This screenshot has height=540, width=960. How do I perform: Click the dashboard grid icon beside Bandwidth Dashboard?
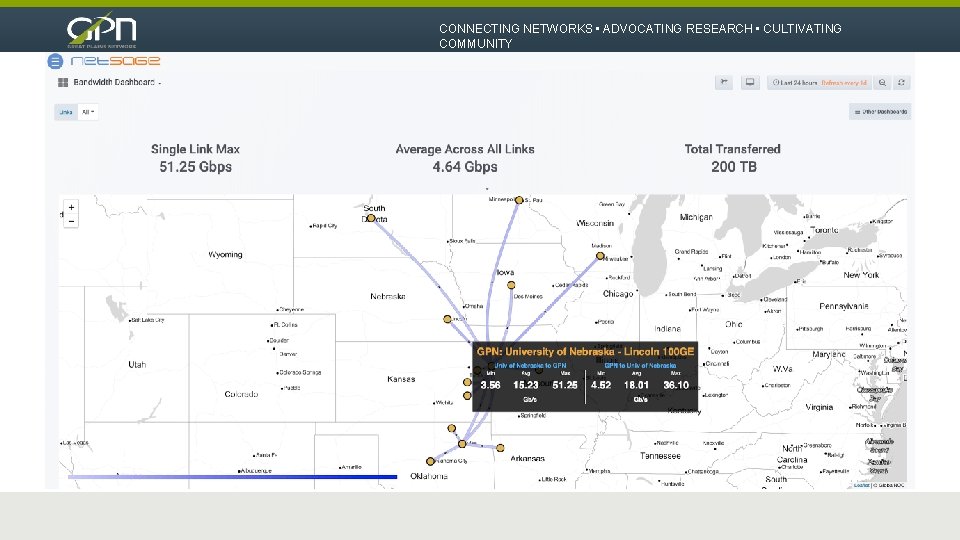click(62, 83)
